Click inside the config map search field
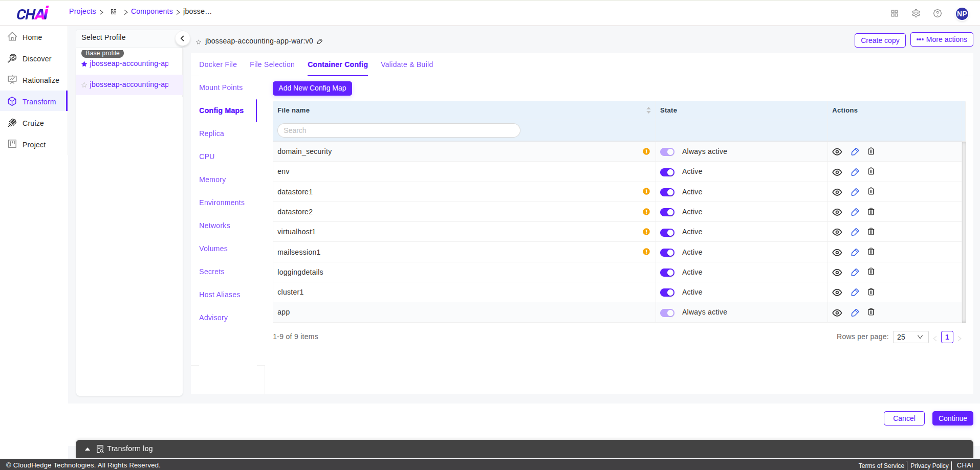This screenshot has width=980, height=470. coord(399,130)
